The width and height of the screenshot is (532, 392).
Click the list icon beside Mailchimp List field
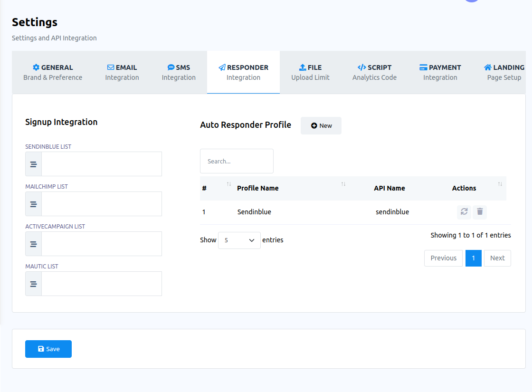34,204
